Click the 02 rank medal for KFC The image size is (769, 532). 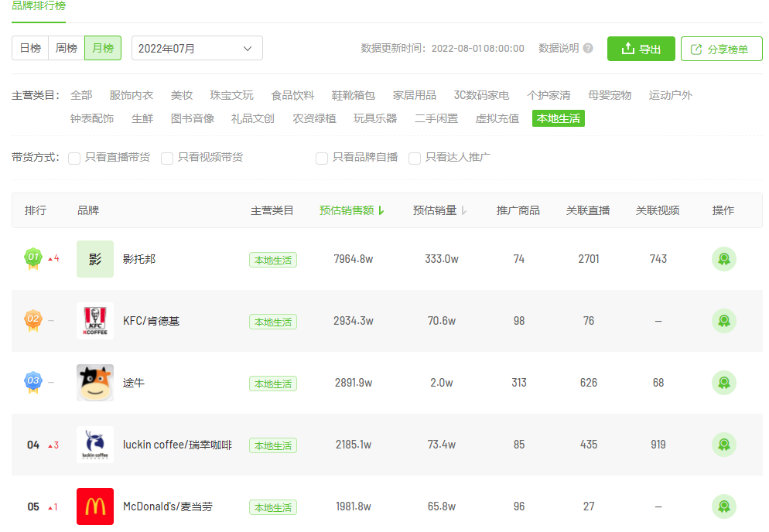pyautogui.click(x=33, y=320)
